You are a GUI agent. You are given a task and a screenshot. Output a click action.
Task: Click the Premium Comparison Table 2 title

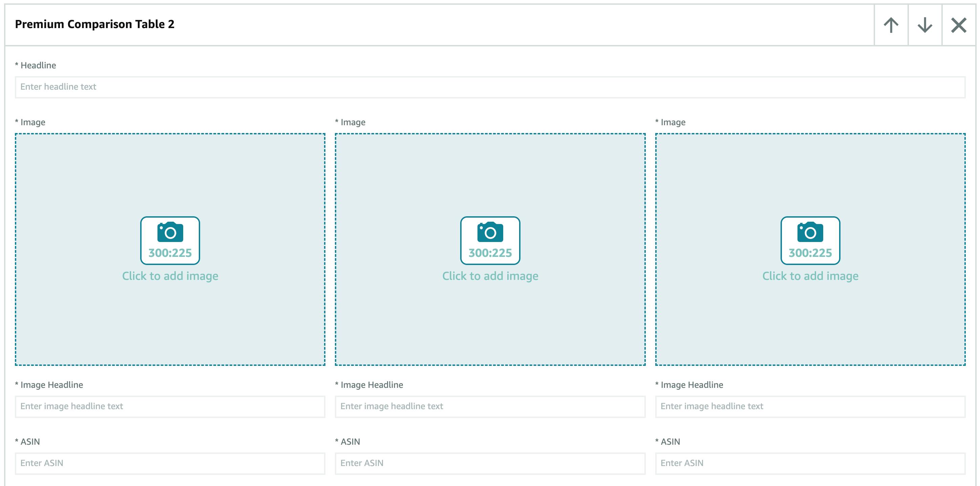click(x=94, y=24)
